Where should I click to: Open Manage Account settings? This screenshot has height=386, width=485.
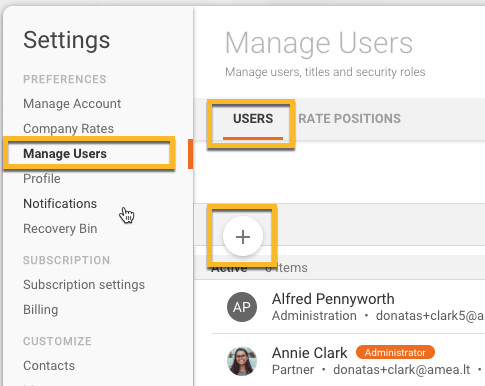[72, 104]
